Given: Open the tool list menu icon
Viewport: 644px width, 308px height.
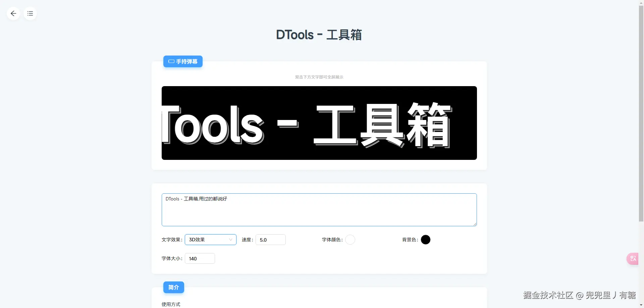Looking at the screenshot, I should (30, 13).
